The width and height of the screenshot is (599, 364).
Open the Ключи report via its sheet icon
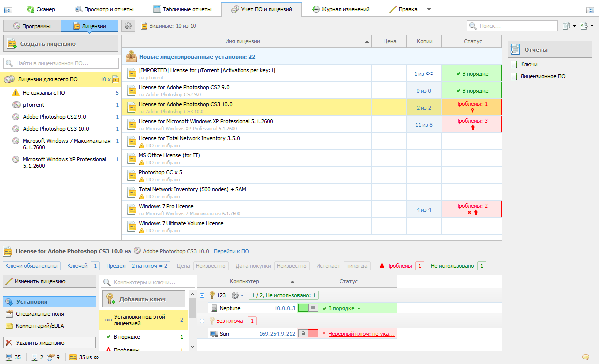514,65
